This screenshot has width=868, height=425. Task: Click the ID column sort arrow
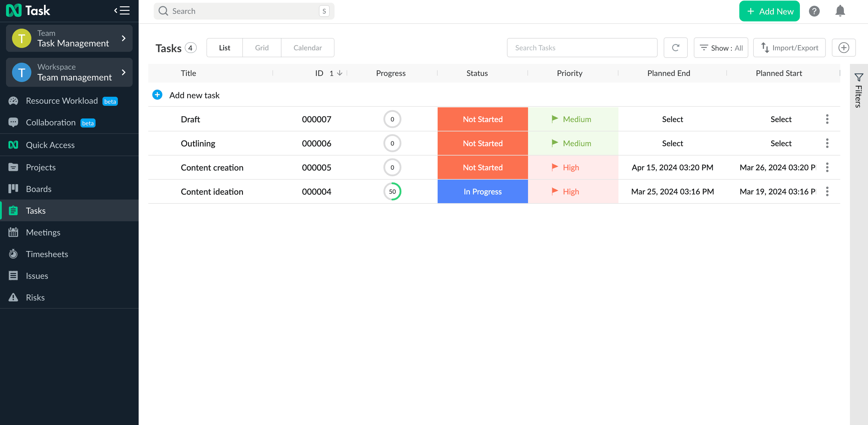[x=340, y=73]
